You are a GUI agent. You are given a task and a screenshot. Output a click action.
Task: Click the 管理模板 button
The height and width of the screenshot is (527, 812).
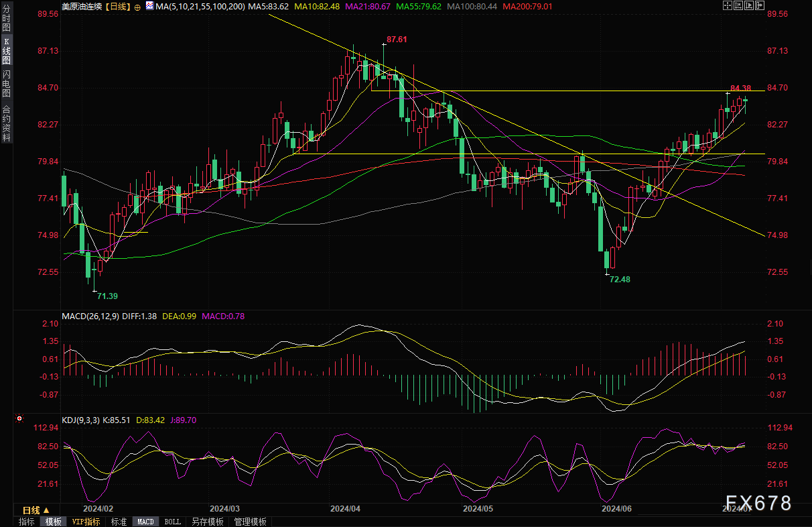tap(250, 522)
